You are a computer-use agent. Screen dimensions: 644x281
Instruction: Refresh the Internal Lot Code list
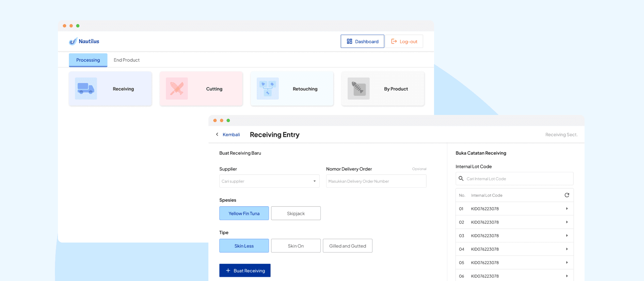(567, 195)
